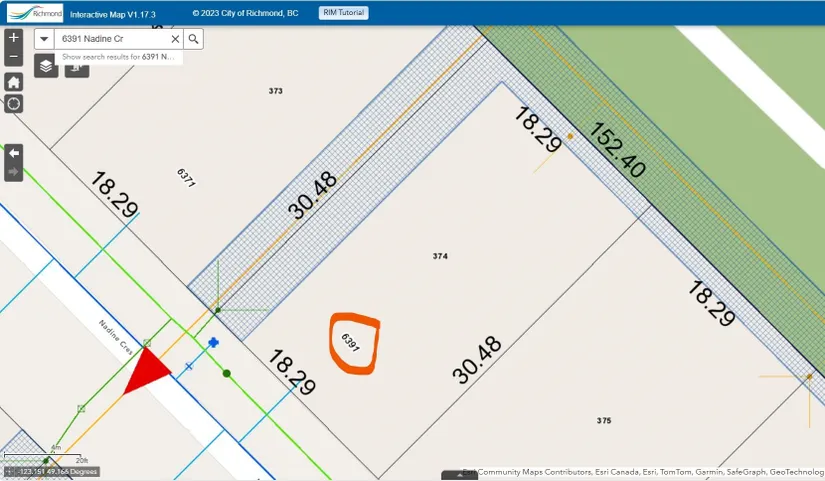
Task: Go to next map extent
Action: (x=14, y=172)
